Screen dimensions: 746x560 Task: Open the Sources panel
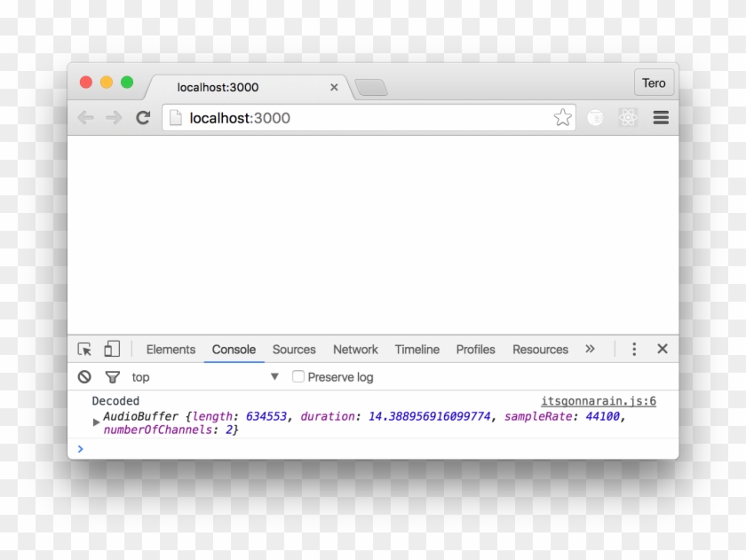294,349
